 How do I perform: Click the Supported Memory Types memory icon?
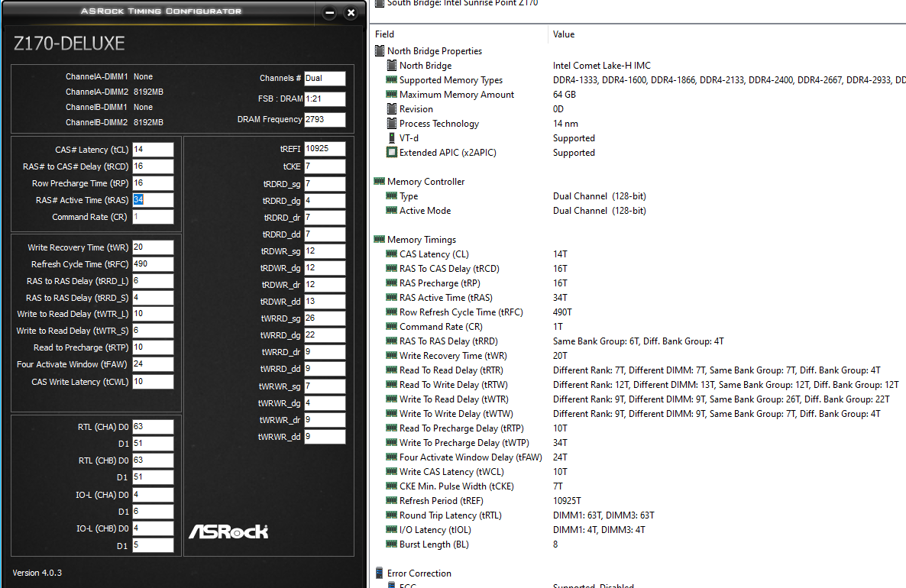392,79
